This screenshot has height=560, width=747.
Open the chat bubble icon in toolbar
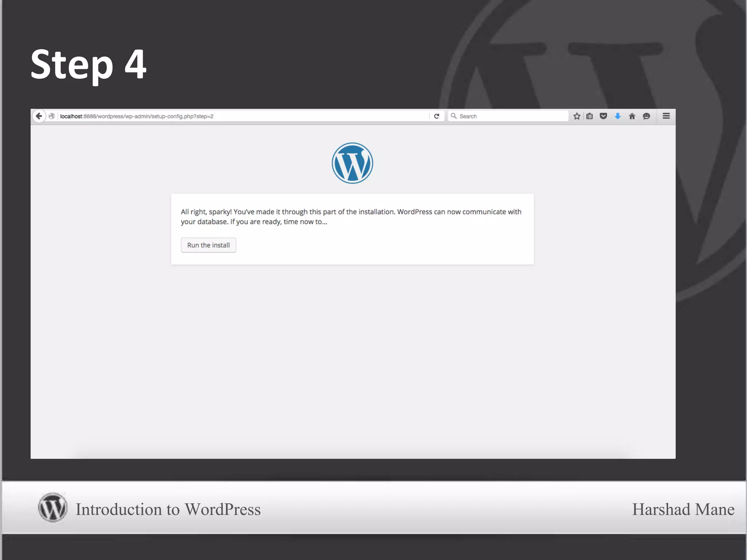646,116
